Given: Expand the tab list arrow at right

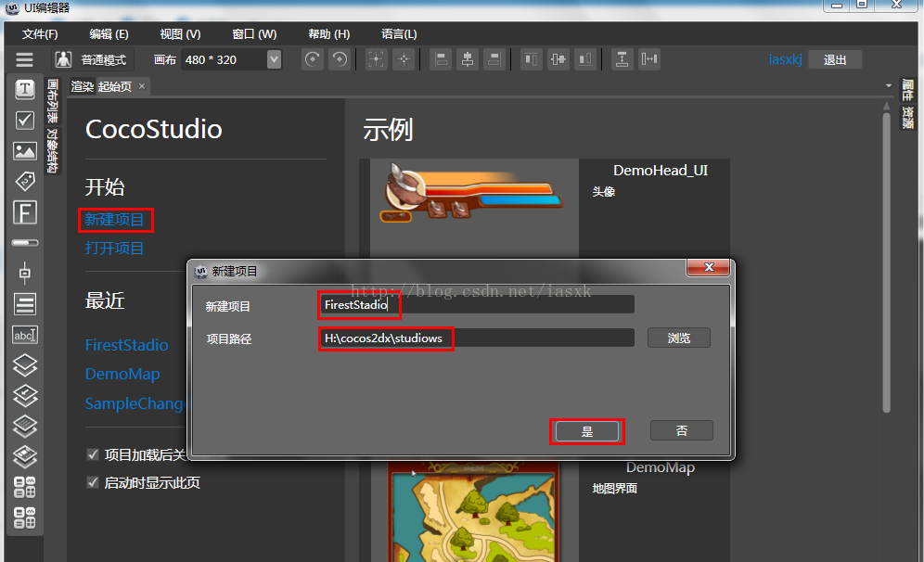Looking at the screenshot, I should (x=889, y=86).
